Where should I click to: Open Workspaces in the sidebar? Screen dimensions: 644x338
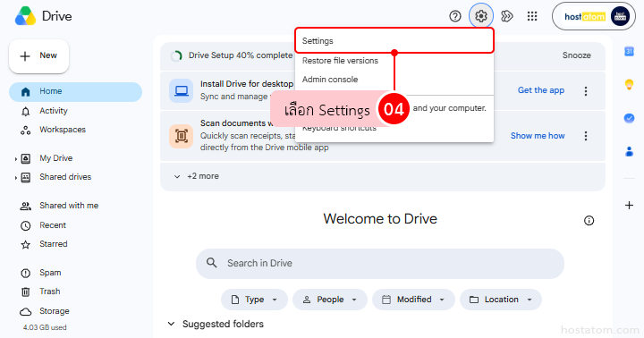pos(63,130)
